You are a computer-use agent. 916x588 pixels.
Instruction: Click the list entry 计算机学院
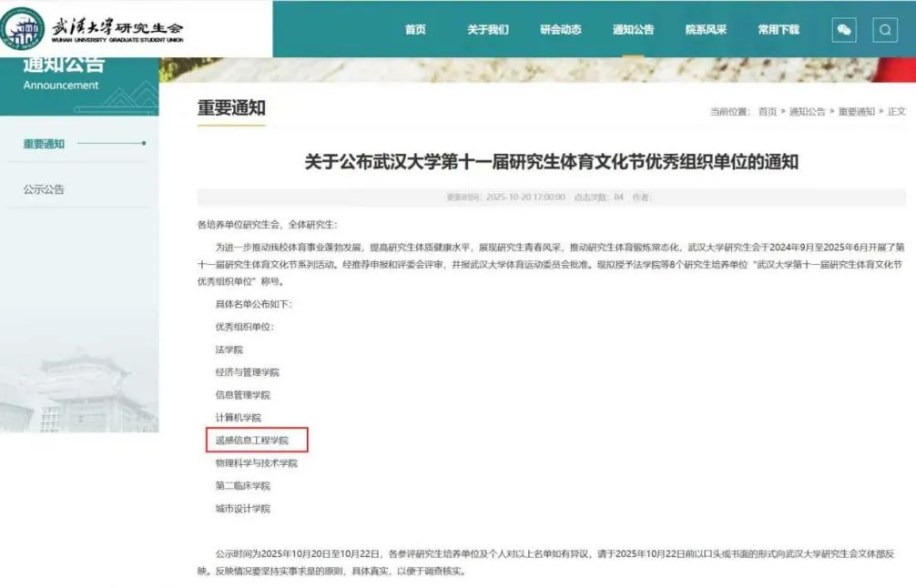pos(238,418)
